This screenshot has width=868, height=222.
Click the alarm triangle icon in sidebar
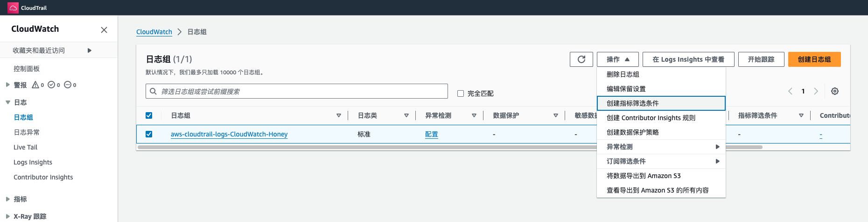35,85
